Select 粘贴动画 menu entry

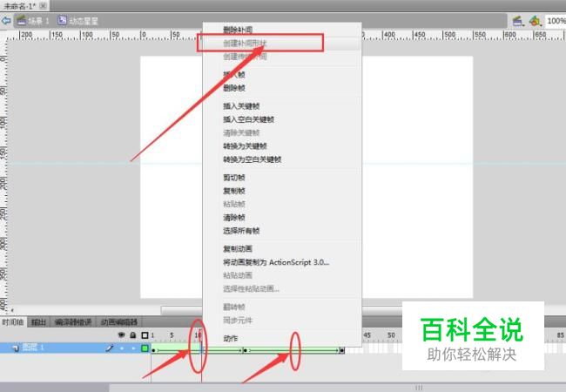coord(238,276)
